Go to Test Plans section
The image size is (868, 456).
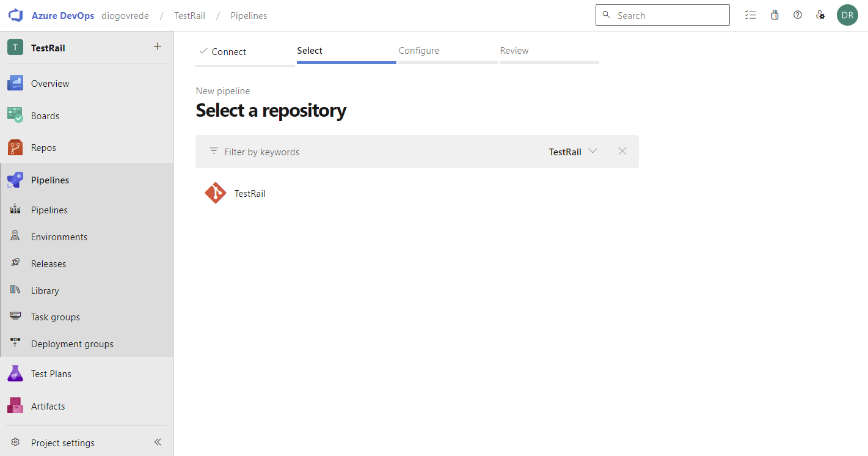[51, 374]
